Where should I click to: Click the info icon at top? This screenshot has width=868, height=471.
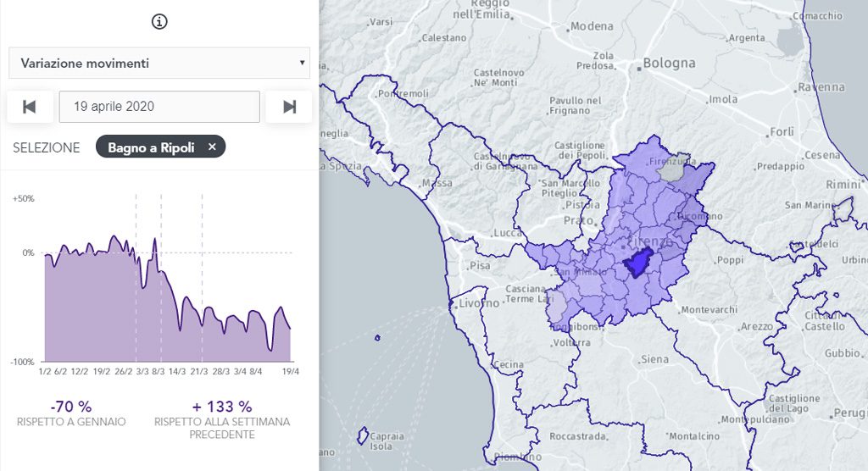point(159,22)
